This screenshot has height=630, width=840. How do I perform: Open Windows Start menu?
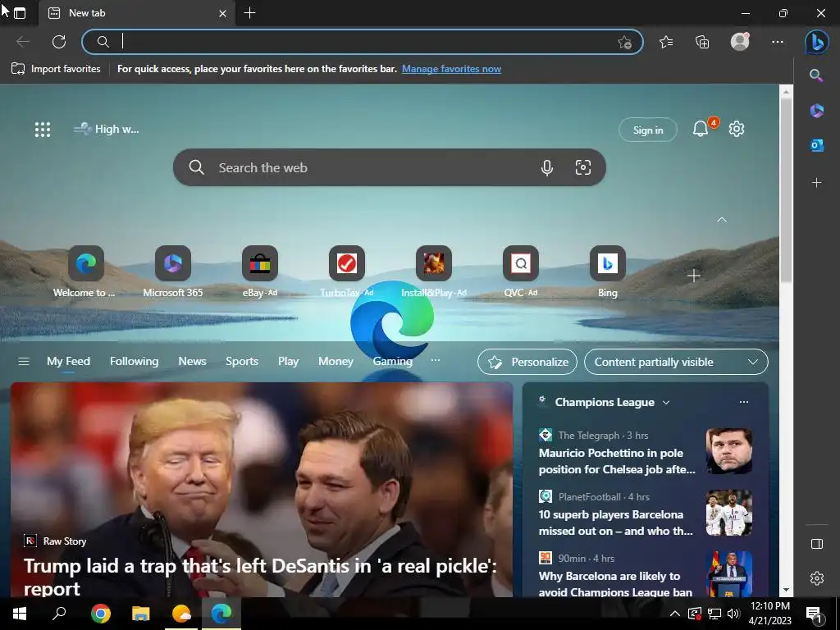(20, 614)
